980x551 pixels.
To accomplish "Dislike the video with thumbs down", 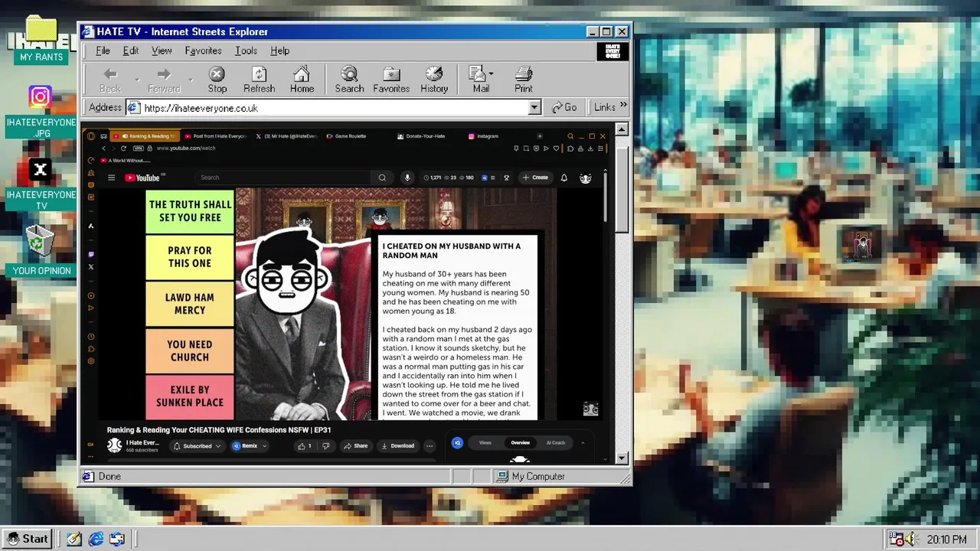I will 325,446.
